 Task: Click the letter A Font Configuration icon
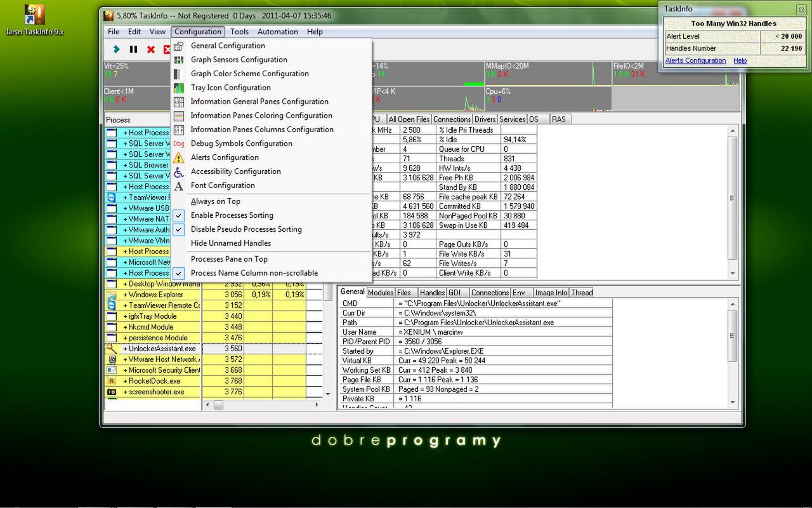click(179, 185)
